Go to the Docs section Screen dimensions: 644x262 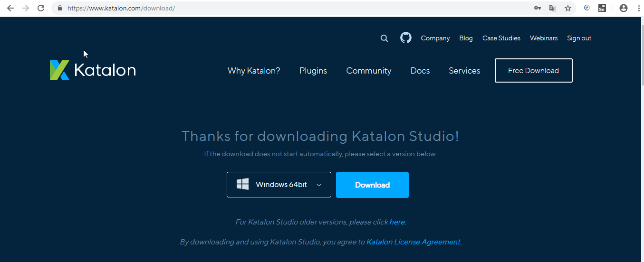coord(420,71)
